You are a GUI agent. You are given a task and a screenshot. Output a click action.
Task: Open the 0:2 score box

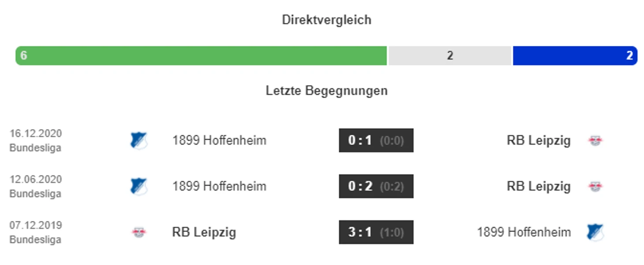pyautogui.click(x=376, y=187)
